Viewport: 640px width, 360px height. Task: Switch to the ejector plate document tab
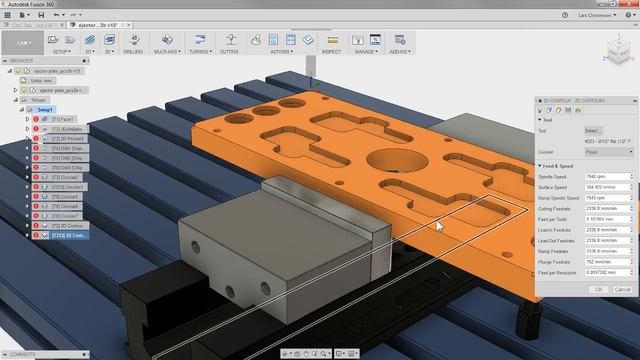tap(98, 25)
